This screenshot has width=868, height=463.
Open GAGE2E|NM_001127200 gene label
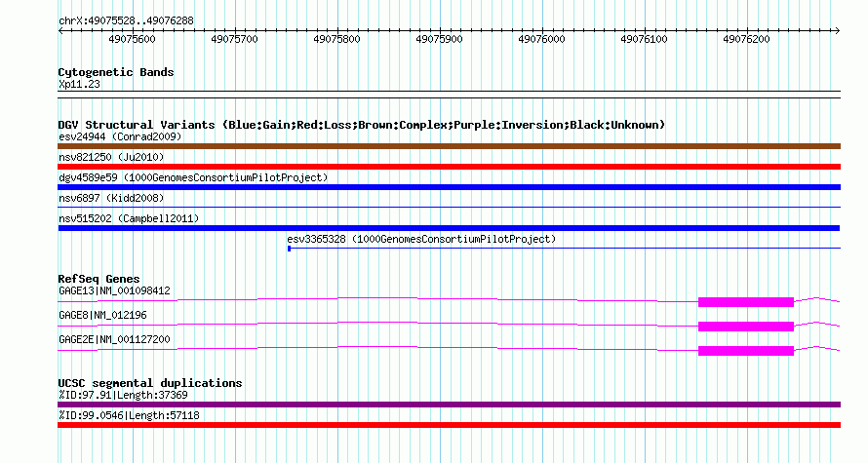(114, 339)
